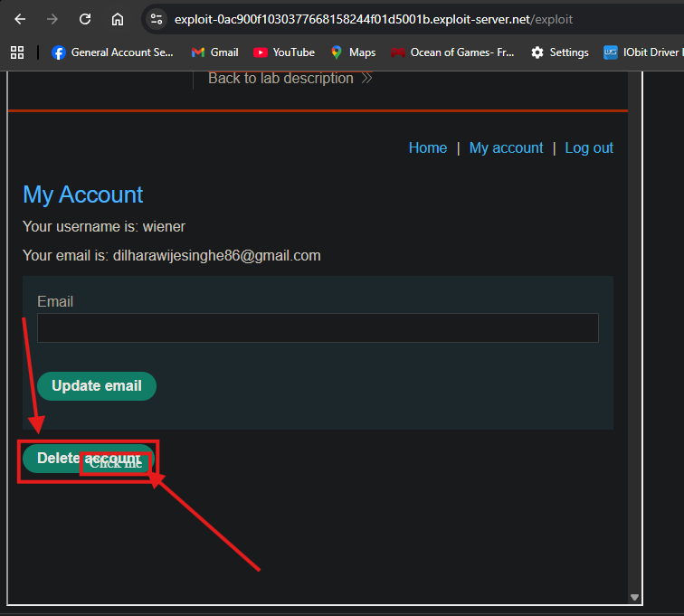Screen dimensions: 684x616
Task: Open the Settings bookmark
Action: click(560, 52)
